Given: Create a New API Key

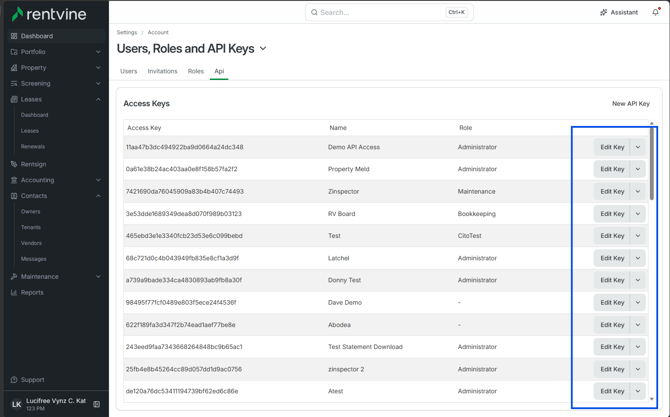Looking at the screenshot, I should (x=631, y=104).
